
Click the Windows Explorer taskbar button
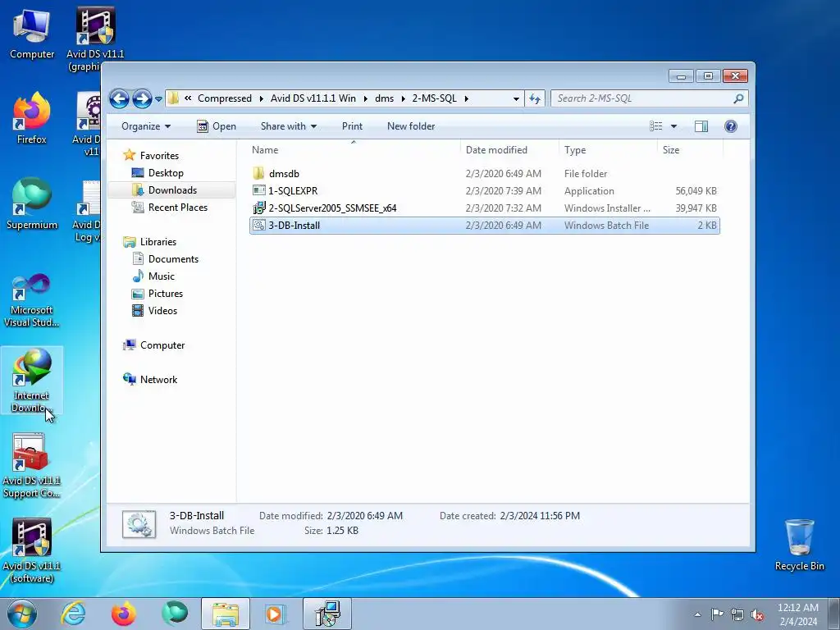point(226,614)
